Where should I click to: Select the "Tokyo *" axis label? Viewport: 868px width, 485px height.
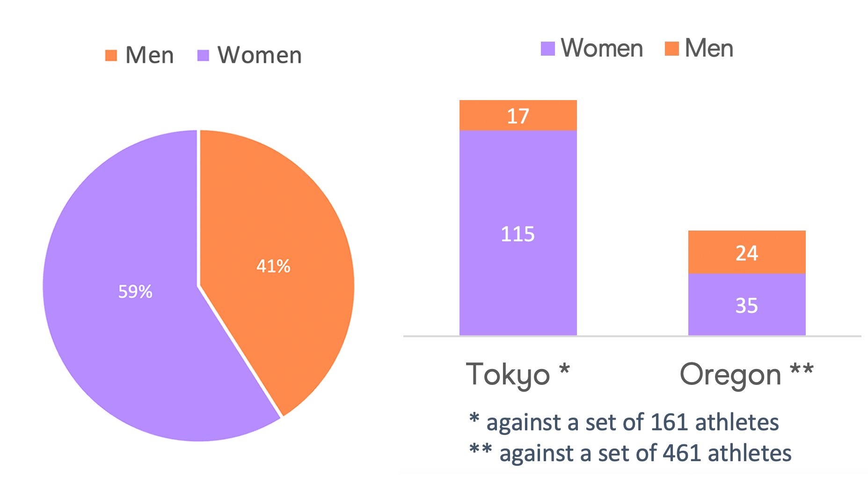[x=518, y=374]
